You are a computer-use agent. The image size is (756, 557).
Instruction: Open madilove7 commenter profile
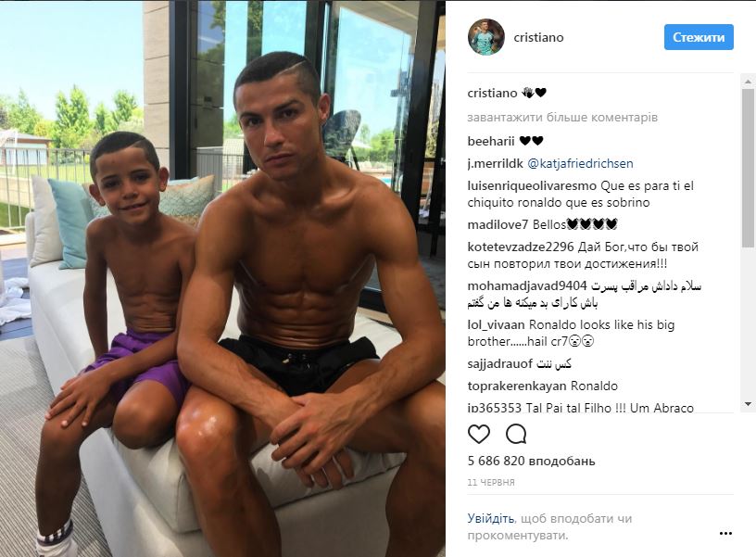(498, 224)
